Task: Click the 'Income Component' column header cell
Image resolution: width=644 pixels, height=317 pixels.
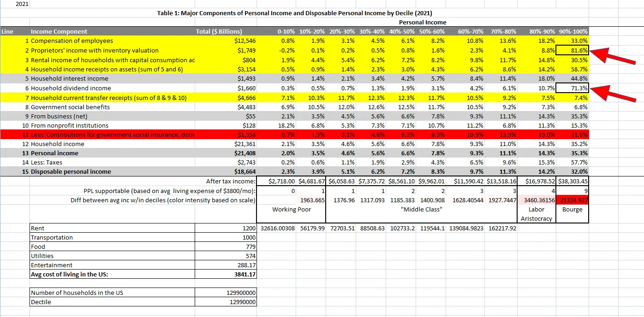Action: click(59, 32)
